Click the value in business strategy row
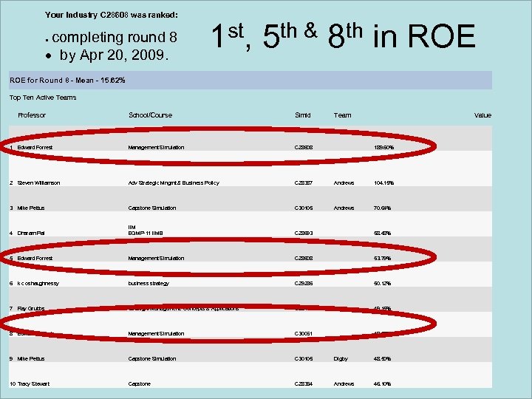Screen dimensions: 532x399 pyautogui.click(x=383, y=283)
